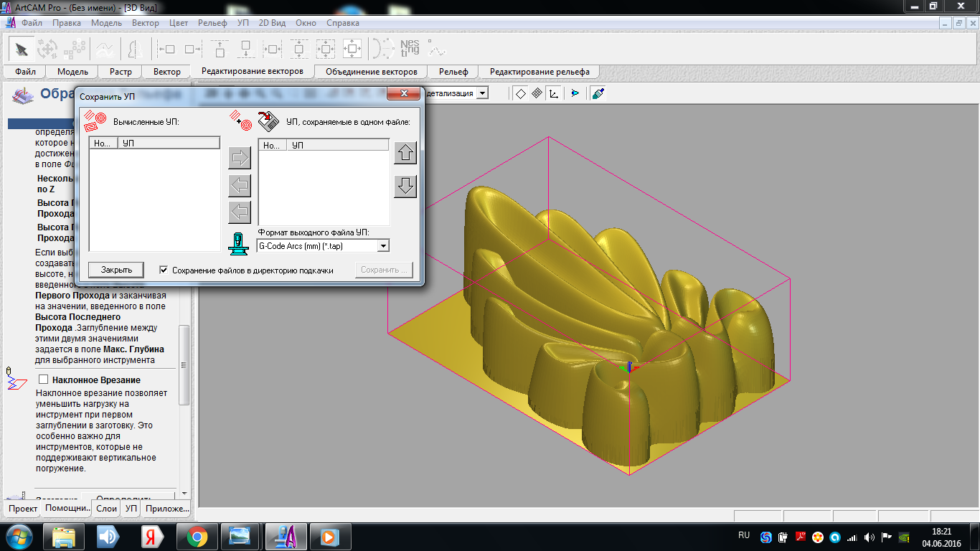The height and width of the screenshot is (551, 980).
Task: Enable the Наклонное Врезание checkbox
Action: 44,380
